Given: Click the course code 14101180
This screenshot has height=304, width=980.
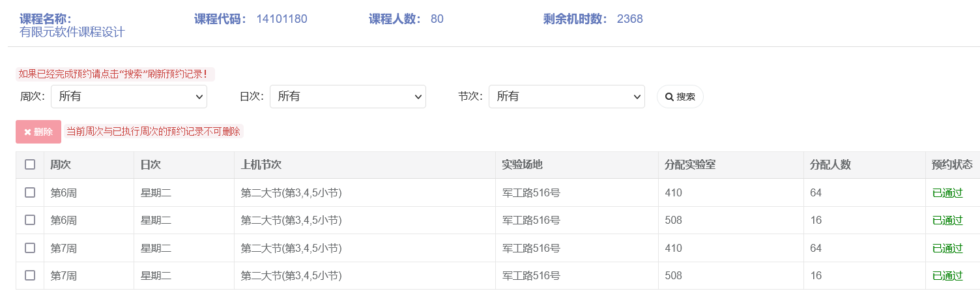Looking at the screenshot, I should pos(281,19).
